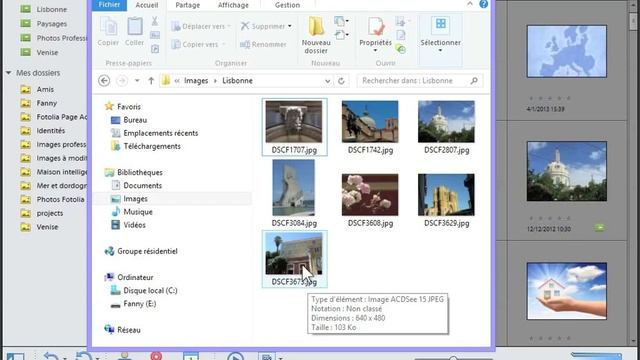
Task: Select house-in-hand thumbnail in background app
Action: click(567, 291)
